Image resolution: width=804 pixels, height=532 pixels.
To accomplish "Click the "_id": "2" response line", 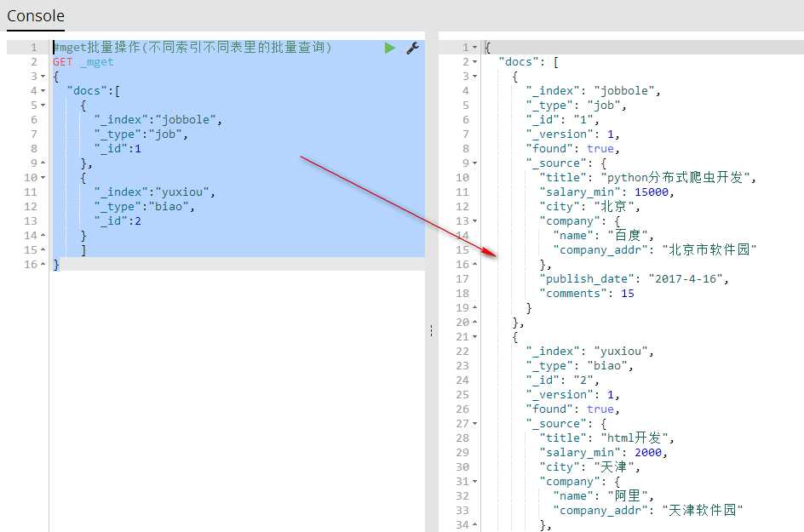I will coord(562,380).
